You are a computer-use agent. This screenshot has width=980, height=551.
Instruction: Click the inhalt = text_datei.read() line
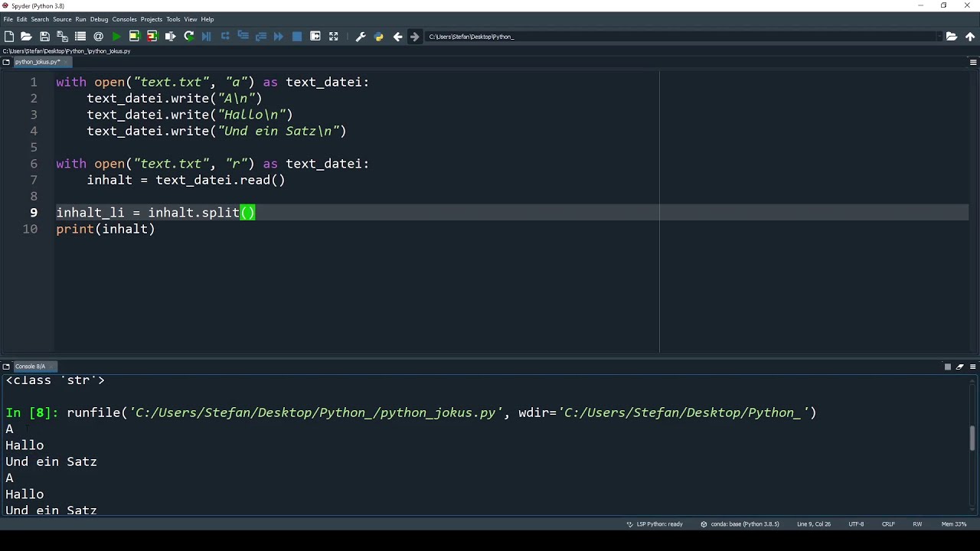coord(186,180)
